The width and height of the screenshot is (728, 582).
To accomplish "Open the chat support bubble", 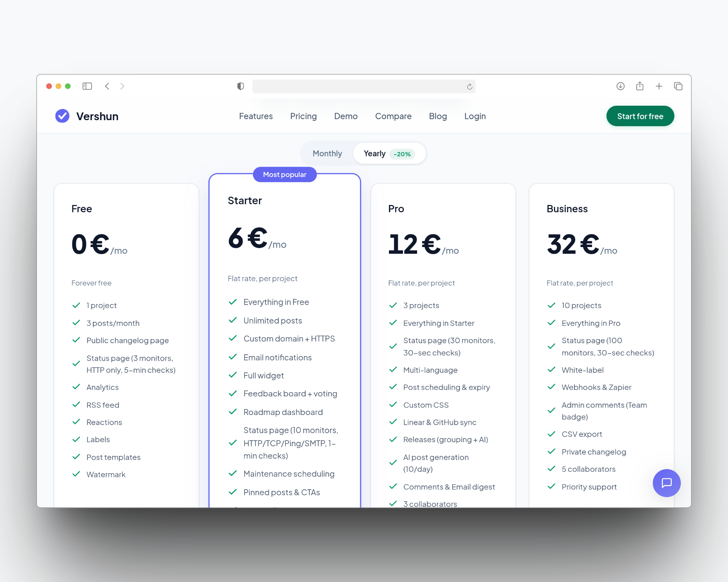I will tap(666, 483).
